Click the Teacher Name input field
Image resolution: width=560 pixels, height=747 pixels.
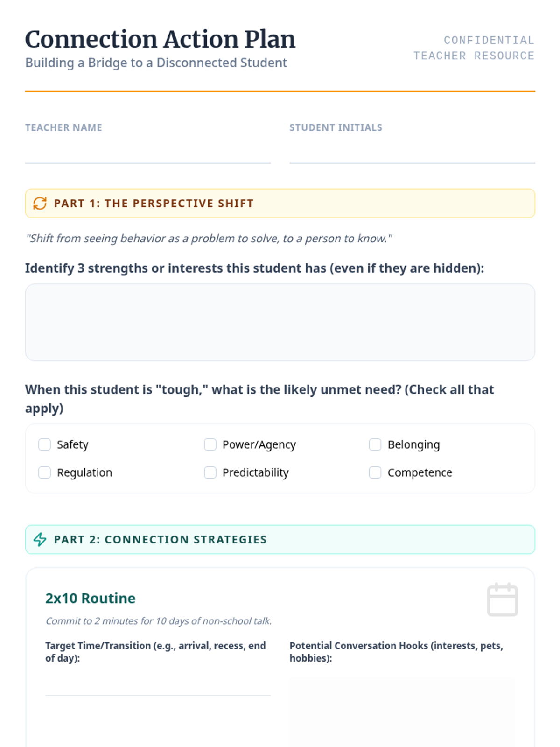click(147, 152)
